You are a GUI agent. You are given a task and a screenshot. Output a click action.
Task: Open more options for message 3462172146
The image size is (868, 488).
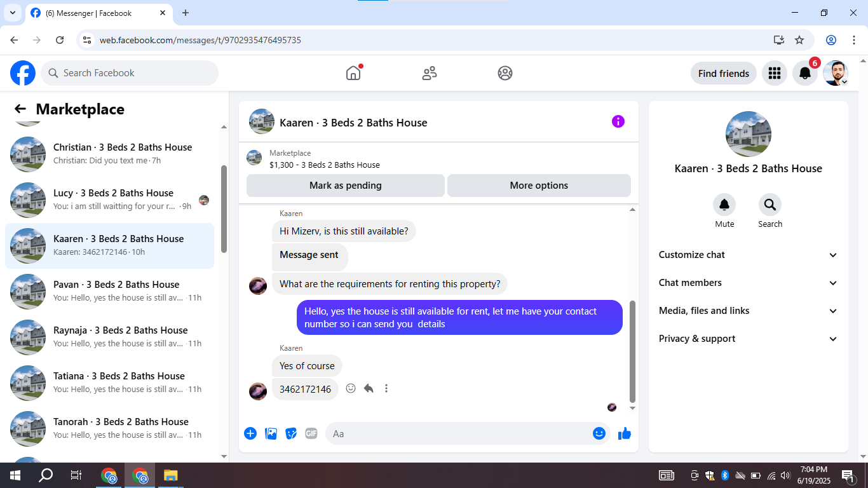pyautogui.click(x=386, y=388)
